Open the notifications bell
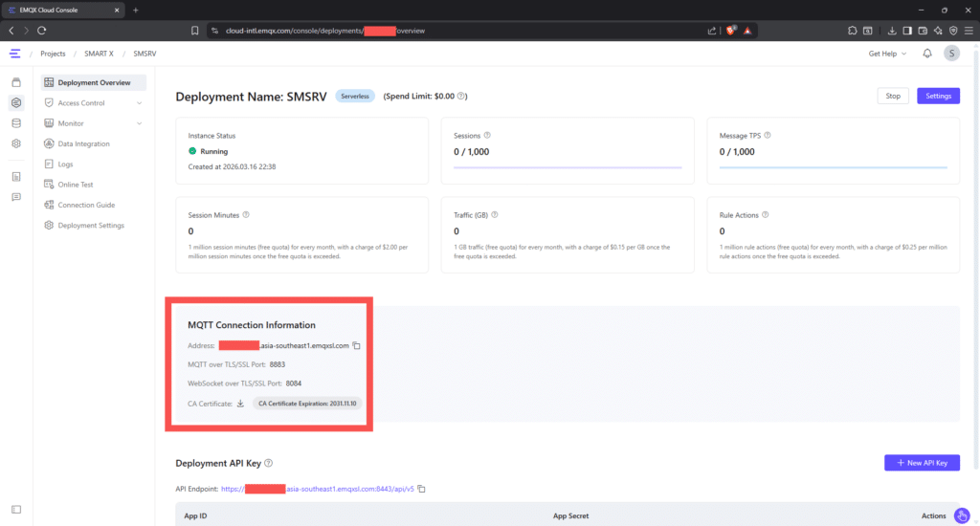The height and width of the screenshot is (526, 980). (x=927, y=54)
